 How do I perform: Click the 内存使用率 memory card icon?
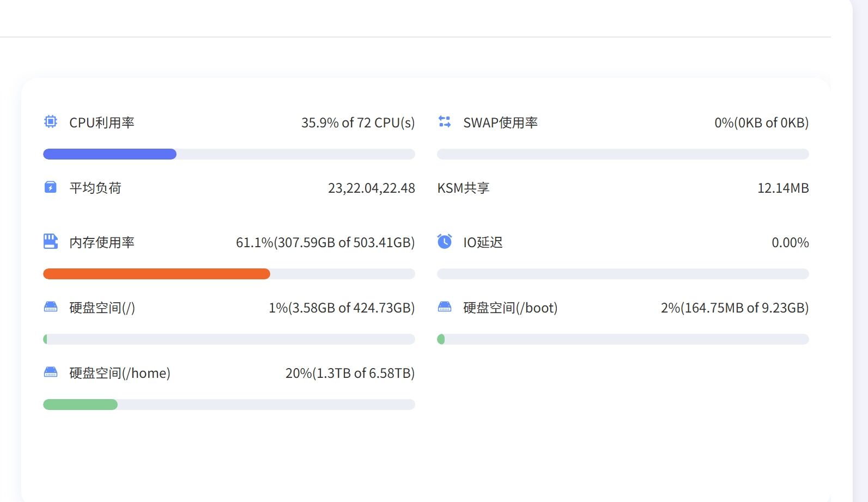point(50,242)
